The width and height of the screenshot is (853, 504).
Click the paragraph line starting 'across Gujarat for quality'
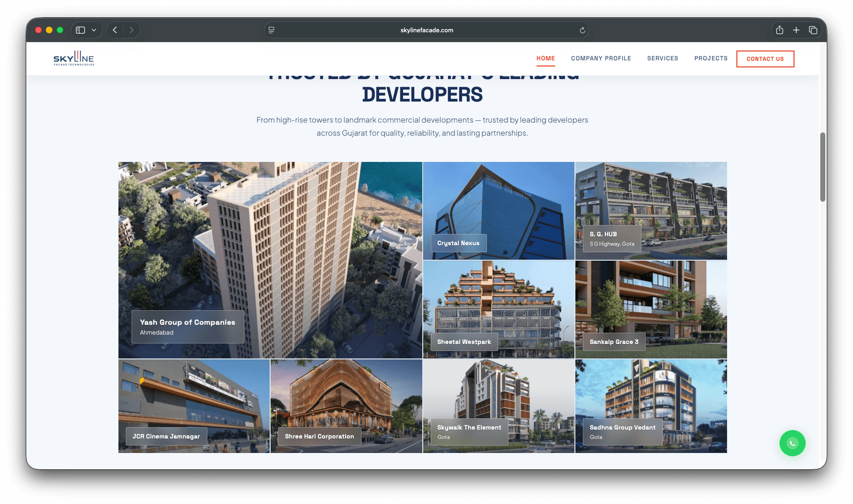[x=422, y=133]
